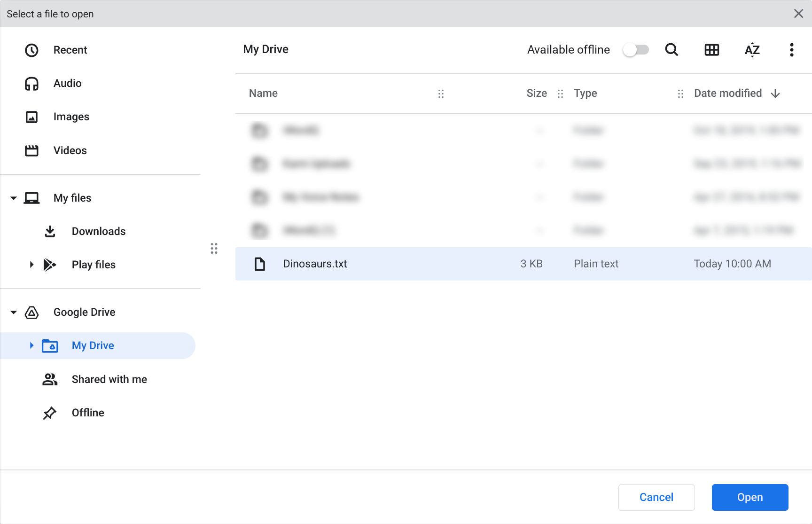Close the file picker dialog
This screenshot has height=524, width=812.
pos(798,14)
